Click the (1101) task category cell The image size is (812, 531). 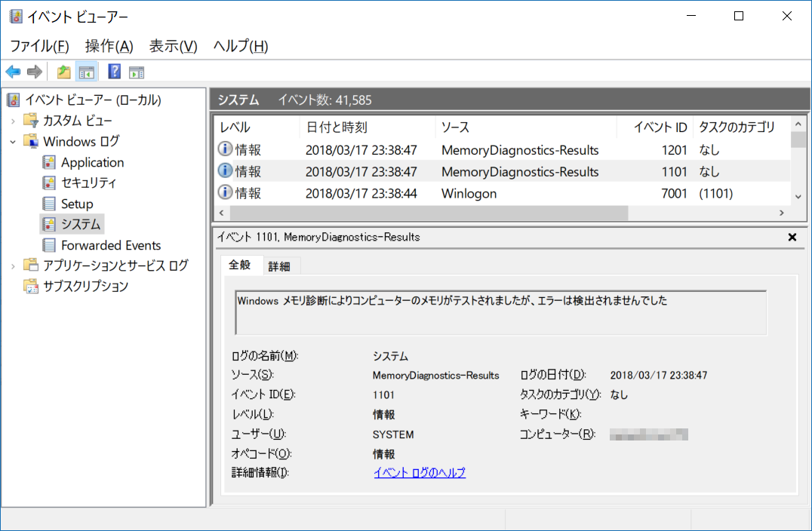(715, 194)
